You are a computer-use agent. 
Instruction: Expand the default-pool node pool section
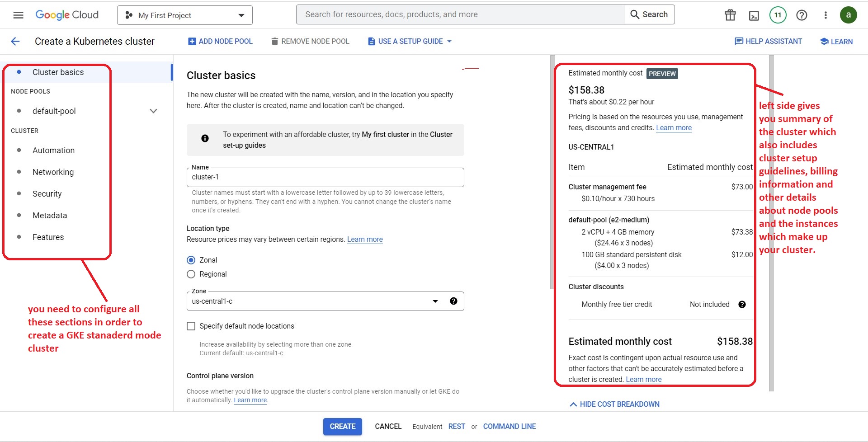(153, 111)
